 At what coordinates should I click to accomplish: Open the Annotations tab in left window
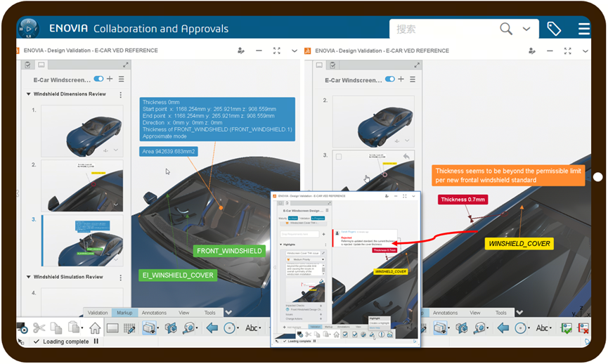click(154, 313)
